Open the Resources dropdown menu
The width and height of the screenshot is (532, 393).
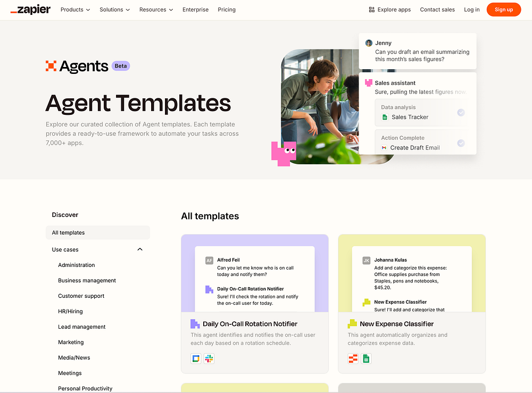coord(156,10)
